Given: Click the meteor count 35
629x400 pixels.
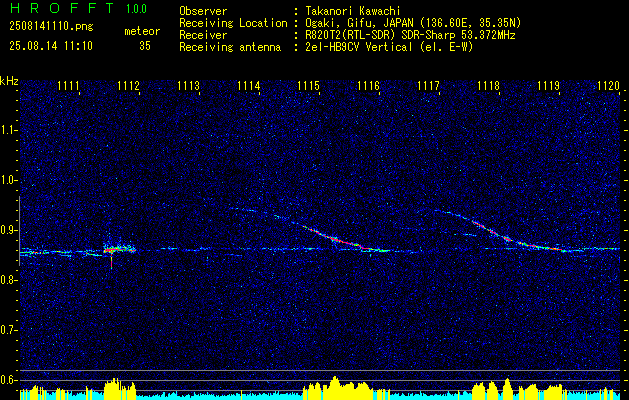Looking at the screenshot, I should [145, 46].
